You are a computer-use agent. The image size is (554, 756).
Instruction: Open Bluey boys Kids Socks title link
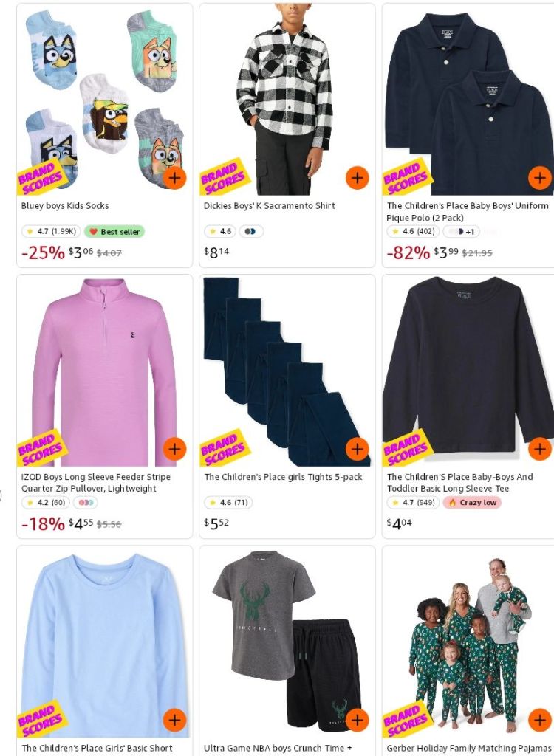(65, 205)
